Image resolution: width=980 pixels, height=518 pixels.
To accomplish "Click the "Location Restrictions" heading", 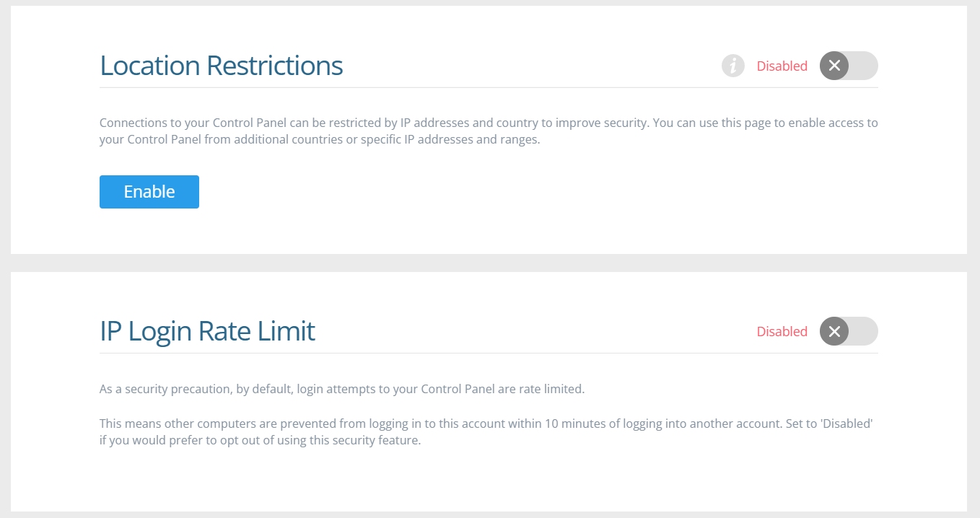I will coord(221,66).
